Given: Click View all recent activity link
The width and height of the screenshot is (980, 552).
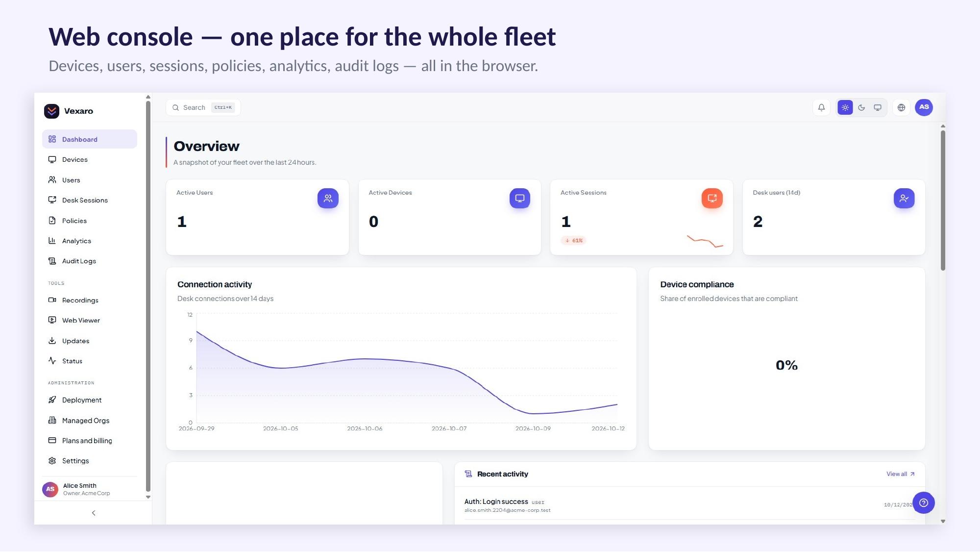Looking at the screenshot, I should (x=900, y=474).
